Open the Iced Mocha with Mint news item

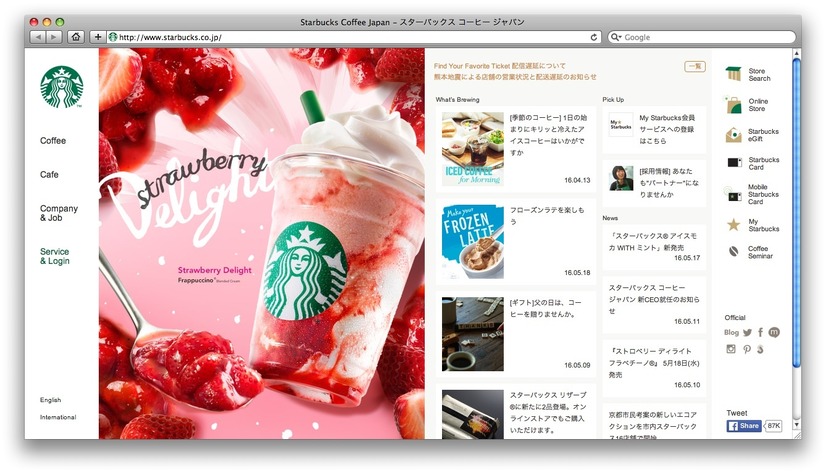point(654,247)
